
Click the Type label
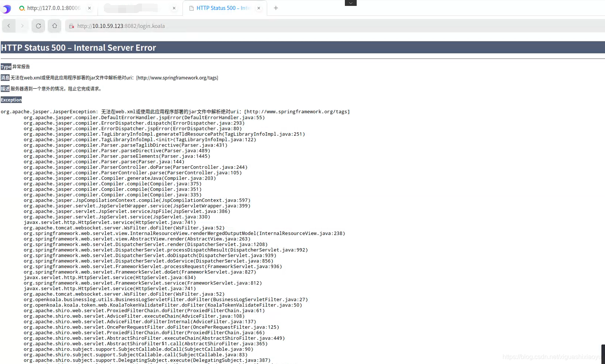pyautogui.click(x=6, y=67)
